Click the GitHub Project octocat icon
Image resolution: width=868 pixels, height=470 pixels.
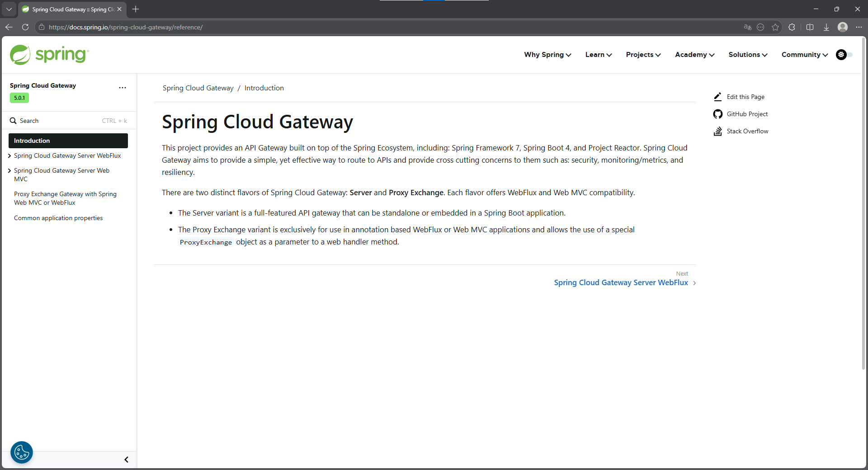717,114
